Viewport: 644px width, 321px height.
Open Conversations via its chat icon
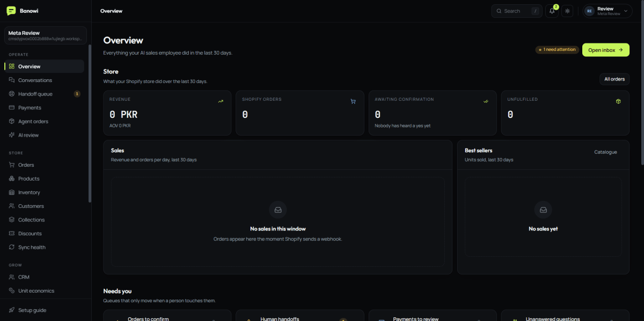[x=12, y=80]
